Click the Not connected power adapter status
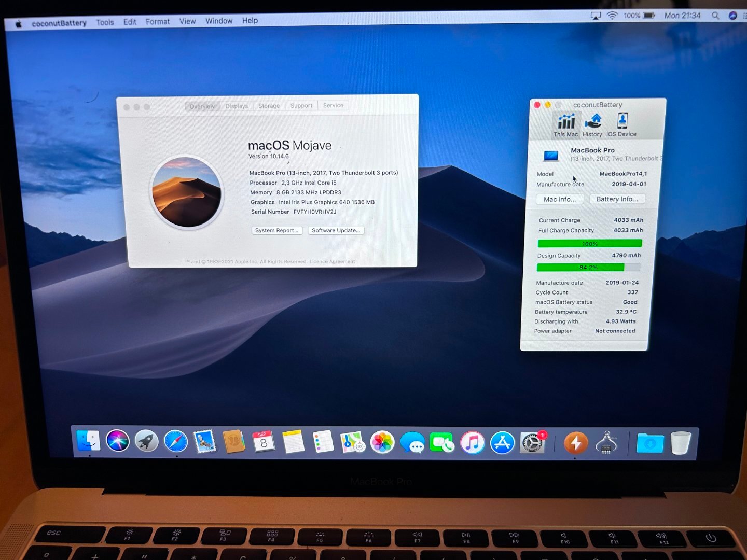This screenshot has height=560, width=747. coord(615,331)
